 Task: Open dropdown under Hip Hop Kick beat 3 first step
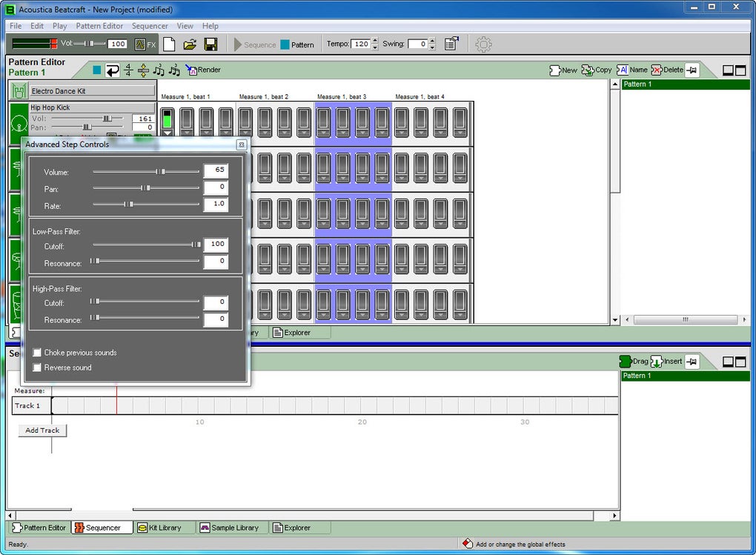tap(323, 133)
